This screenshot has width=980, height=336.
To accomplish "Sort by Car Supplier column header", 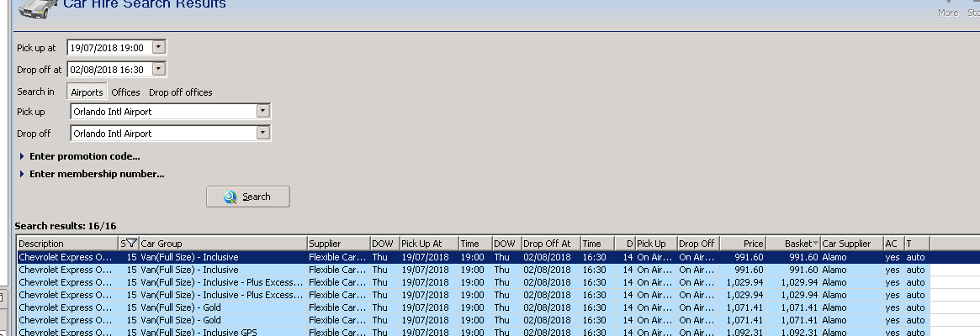I will 852,244.
